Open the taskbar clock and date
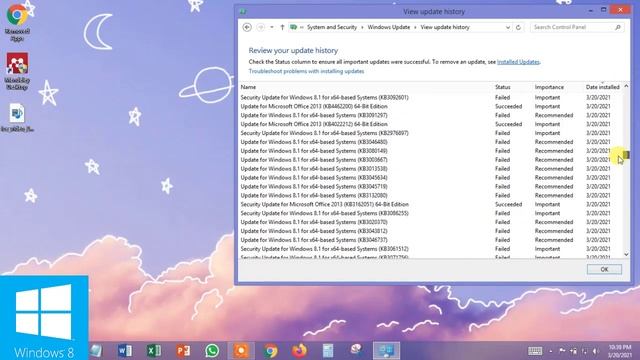The height and width of the screenshot is (360, 640). 620,351
